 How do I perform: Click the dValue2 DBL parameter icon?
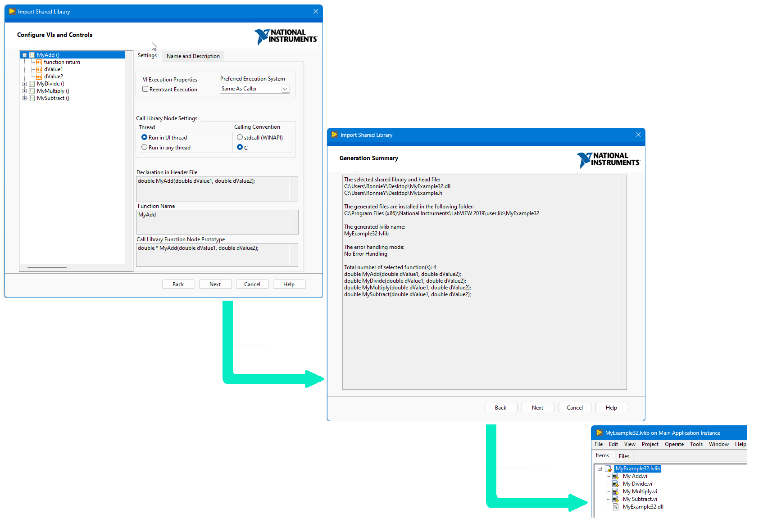click(x=39, y=77)
